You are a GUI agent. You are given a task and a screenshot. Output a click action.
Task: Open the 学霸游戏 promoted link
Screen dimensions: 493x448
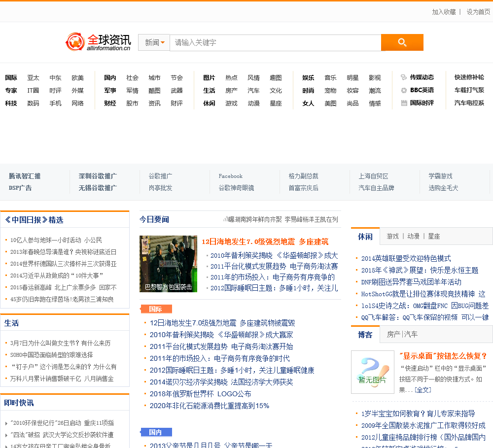[440, 176]
